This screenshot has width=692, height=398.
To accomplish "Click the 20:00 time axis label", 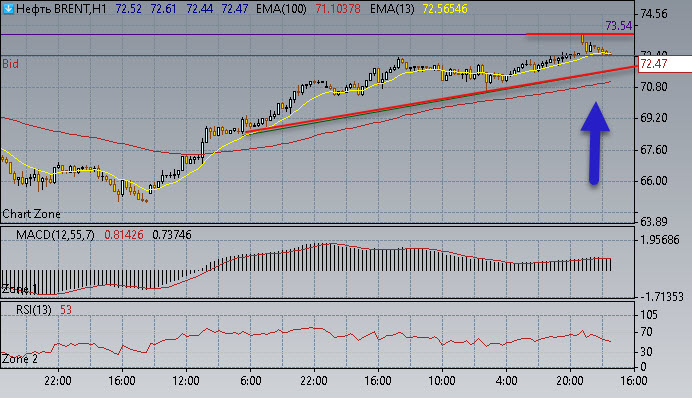I will click(570, 381).
